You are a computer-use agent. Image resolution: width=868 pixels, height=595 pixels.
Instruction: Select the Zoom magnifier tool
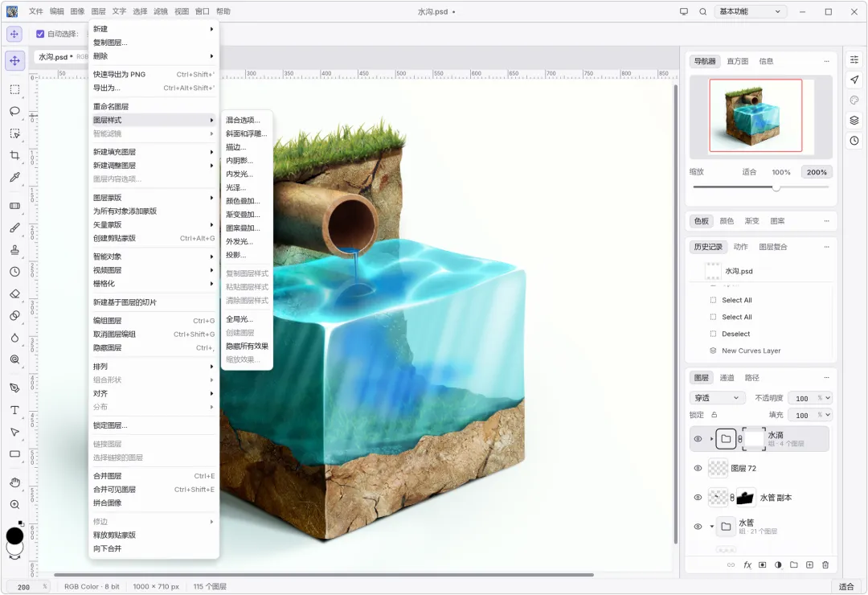(x=15, y=505)
